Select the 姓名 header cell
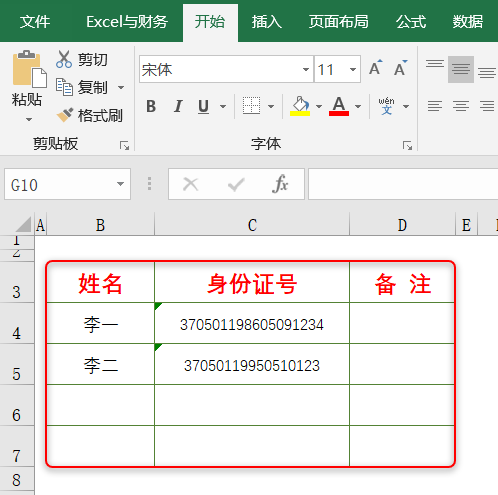The image size is (498, 495). (100, 283)
